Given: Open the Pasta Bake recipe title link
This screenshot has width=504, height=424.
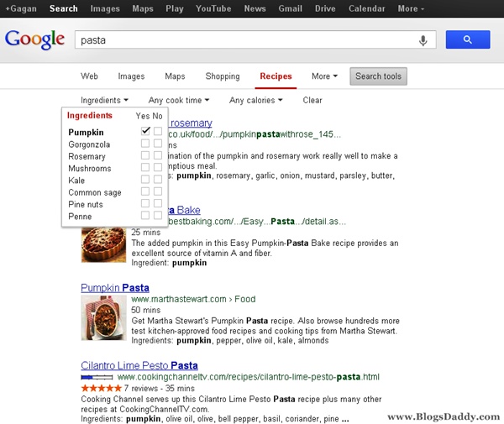Looking at the screenshot, I should (x=184, y=210).
